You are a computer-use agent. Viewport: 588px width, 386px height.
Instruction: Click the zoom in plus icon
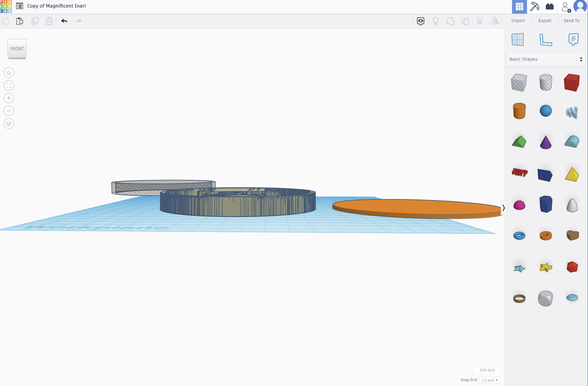(x=9, y=98)
